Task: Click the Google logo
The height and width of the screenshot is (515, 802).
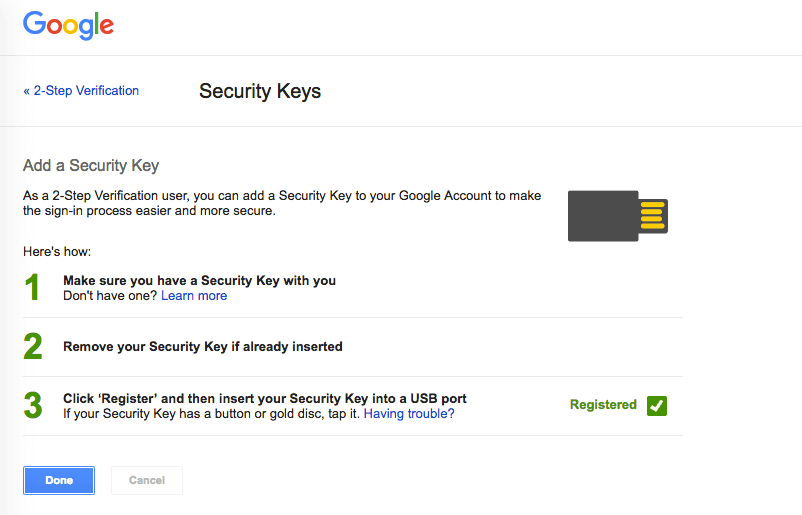Action: (68, 26)
